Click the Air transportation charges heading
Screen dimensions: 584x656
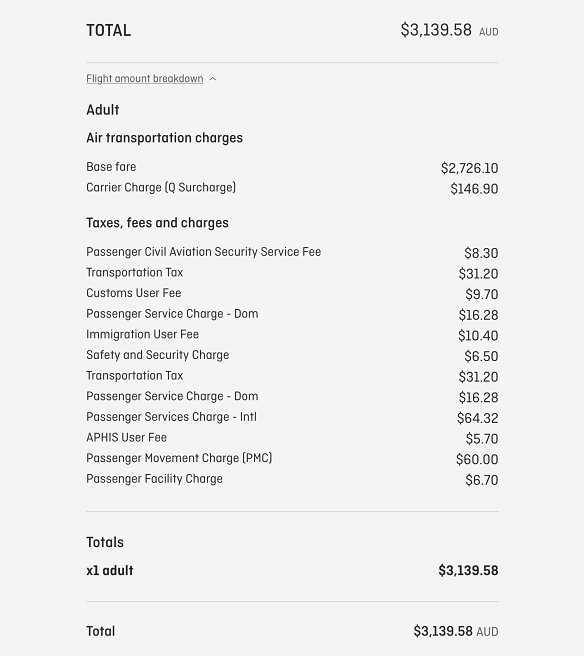[x=164, y=138]
